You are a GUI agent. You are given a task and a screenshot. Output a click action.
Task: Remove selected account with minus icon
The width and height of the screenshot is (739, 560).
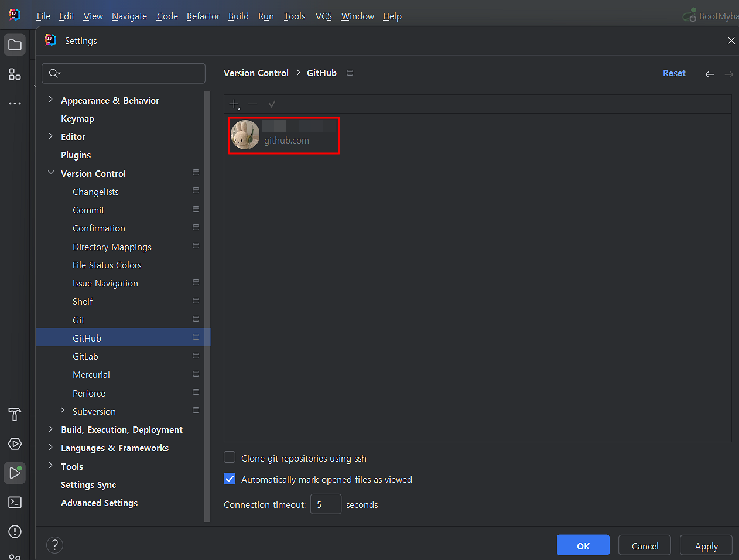point(253,104)
